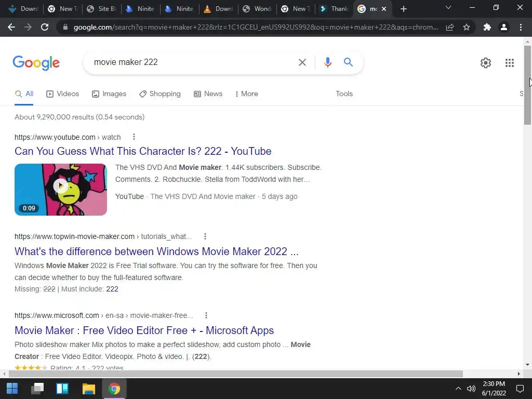Image resolution: width=532 pixels, height=399 pixels.
Task: Click 'The VHS DVD And Movie maker' channel text
Action: click(203, 196)
